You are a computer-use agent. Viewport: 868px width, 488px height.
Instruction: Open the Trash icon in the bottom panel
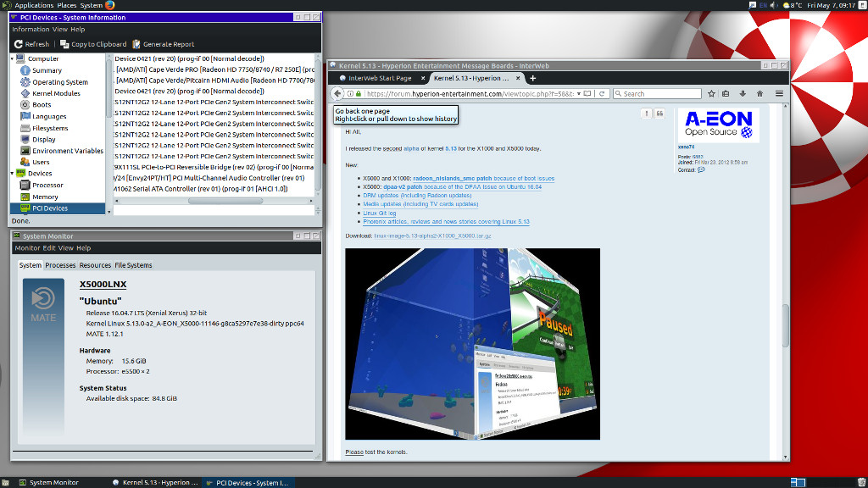pyautogui.click(x=861, y=482)
